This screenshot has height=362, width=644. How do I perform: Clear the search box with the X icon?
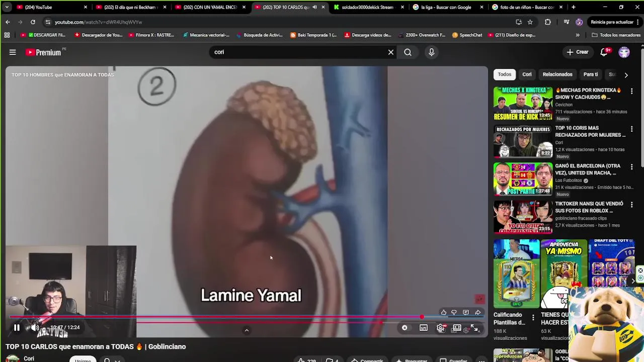[x=390, y=52]
